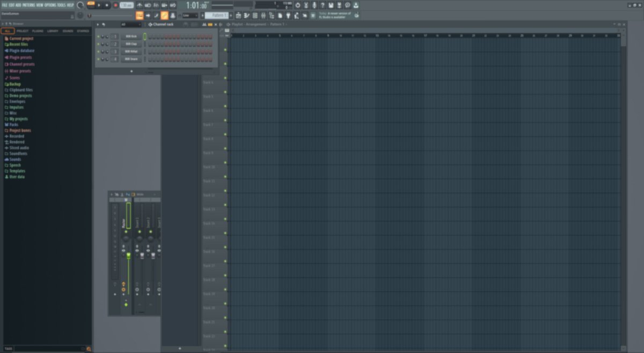Click the orange search icon beside the Browser field
The width and height of the screenshot is (644, 353).
click(89, 349)
